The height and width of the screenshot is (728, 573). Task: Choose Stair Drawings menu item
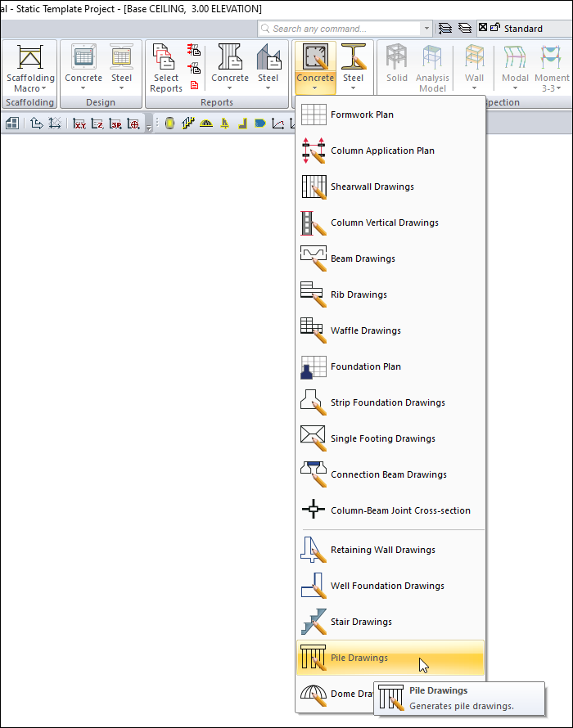click(x=390, y=622)
